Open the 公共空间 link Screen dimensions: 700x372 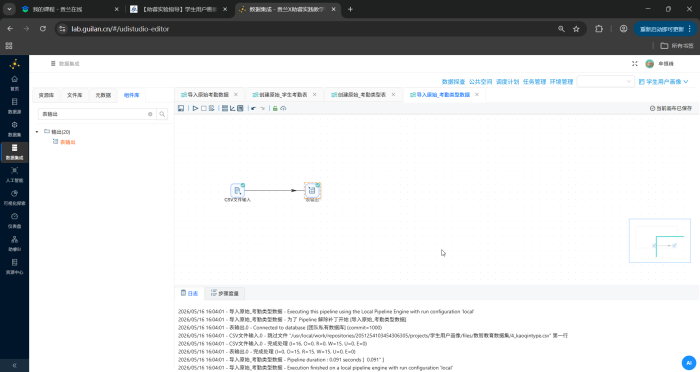click(x=480, y=82)
